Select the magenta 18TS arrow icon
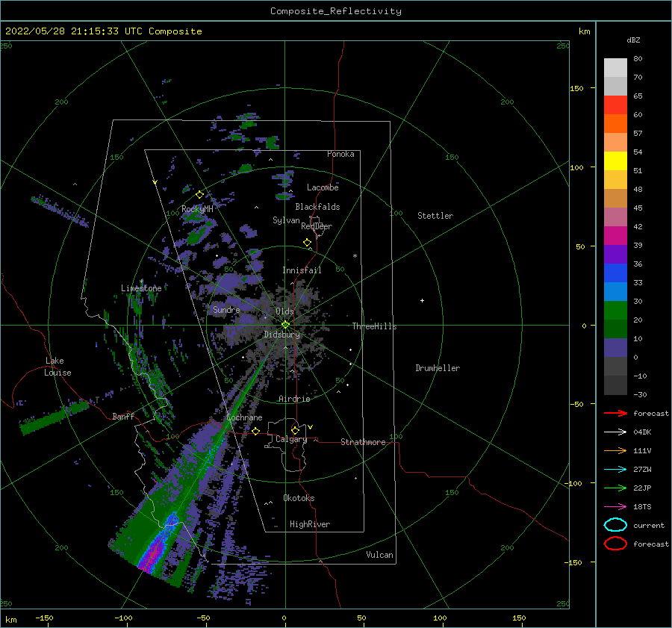Image resolution: width=672 pixels, height=628 pixels. 615,507
